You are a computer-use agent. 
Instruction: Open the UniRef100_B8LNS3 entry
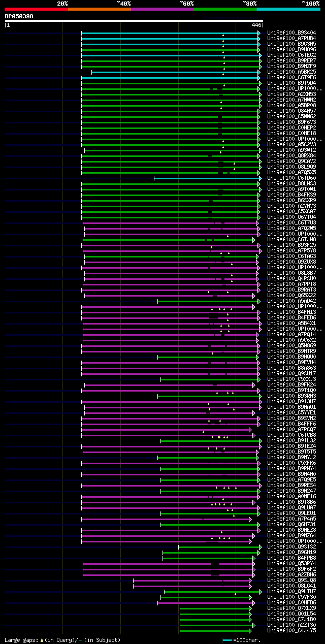[291, 184]
